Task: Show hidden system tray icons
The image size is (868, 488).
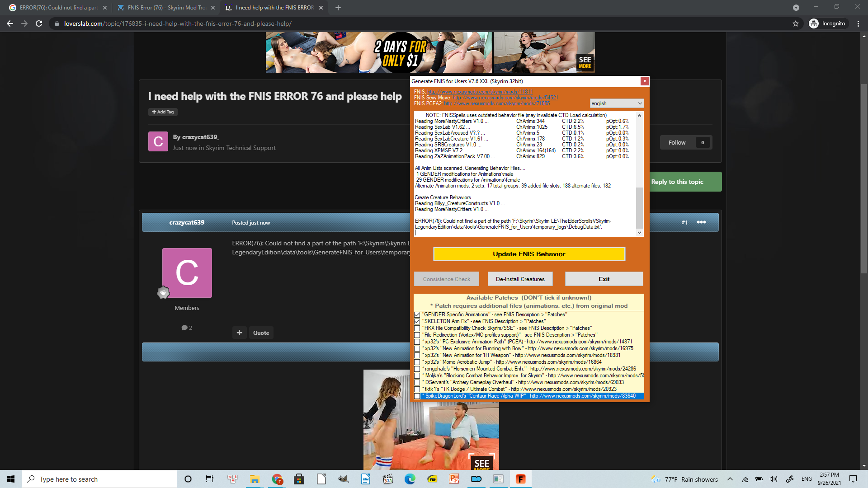Action: click(x=730, y=479)
